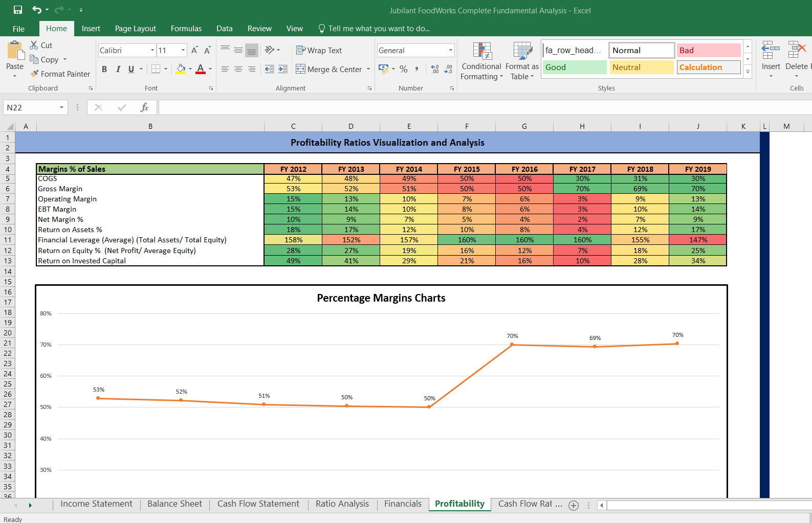The width and height of the screenshot is (812, 523).
Task: Click the Decrease Decimal icon
Action: point(448,69)
